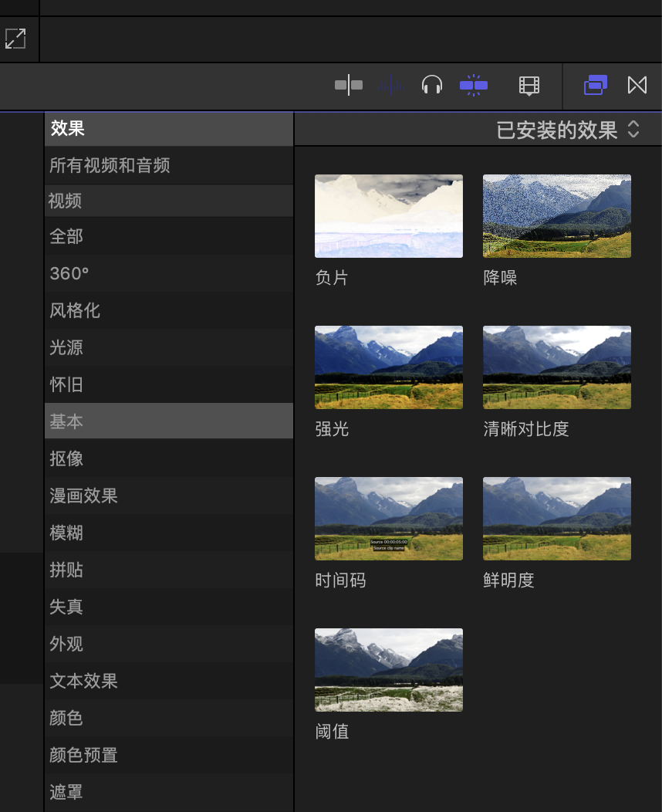Pick the 强光 effect thumbnail
The height and width of the screenshot is (812, 662).
388,367
